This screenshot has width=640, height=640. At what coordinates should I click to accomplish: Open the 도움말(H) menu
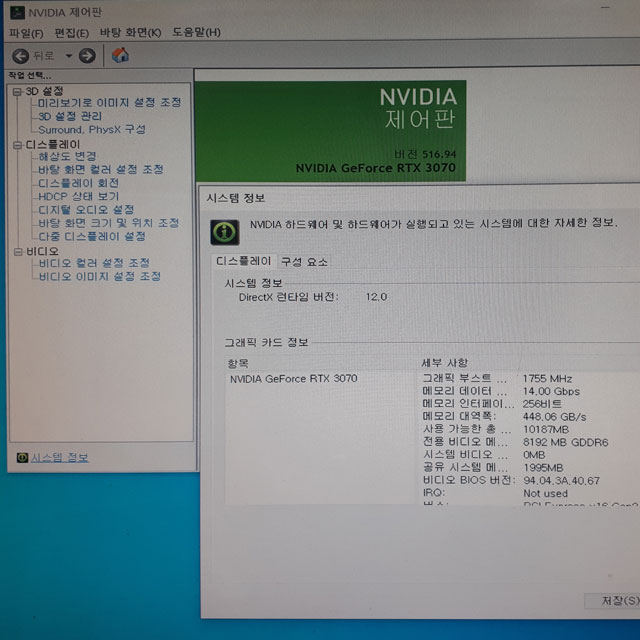(196, 32)
